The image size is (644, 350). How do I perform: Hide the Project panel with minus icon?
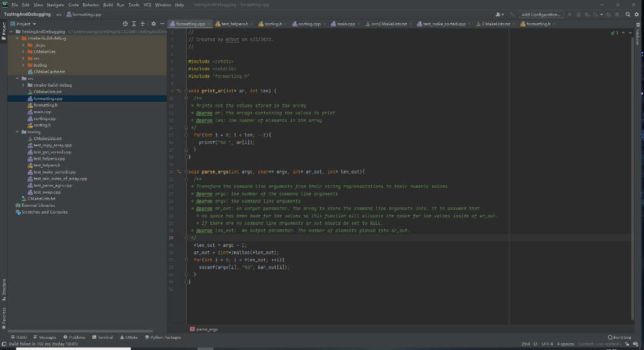[162, 24]
